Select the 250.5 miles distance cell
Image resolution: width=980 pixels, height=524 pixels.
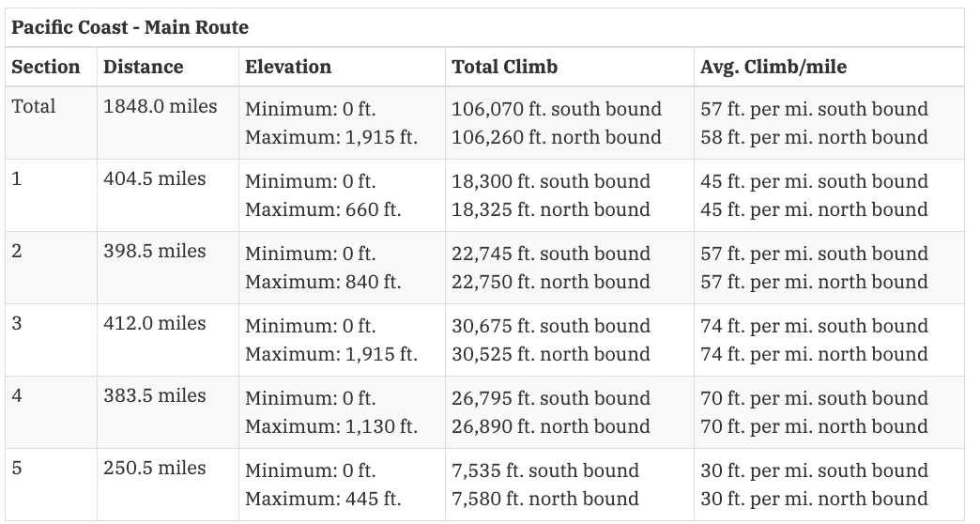(154, 469)
